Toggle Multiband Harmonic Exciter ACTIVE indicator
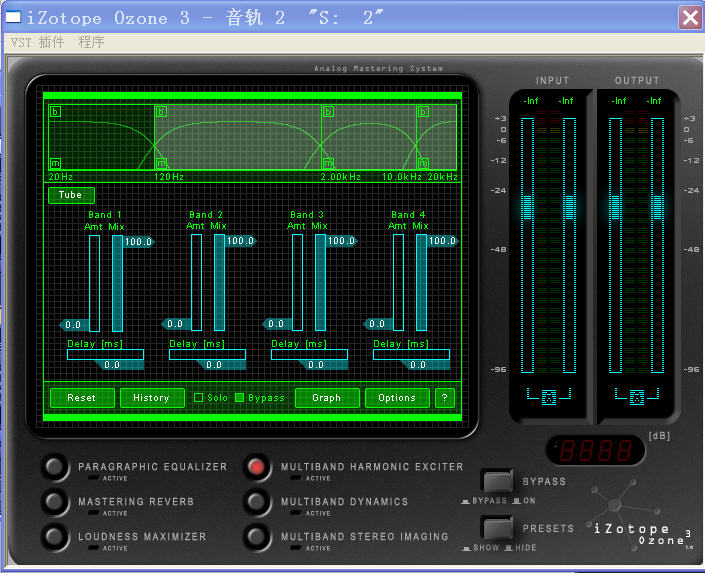Image resolution: width=705 pixels, height=573 pixels. [296, 478]
